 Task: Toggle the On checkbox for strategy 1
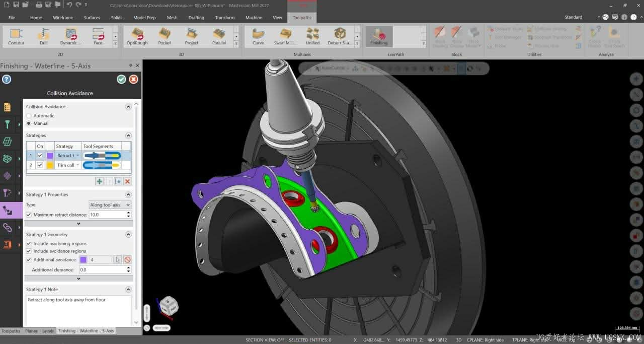pos(40,156)
